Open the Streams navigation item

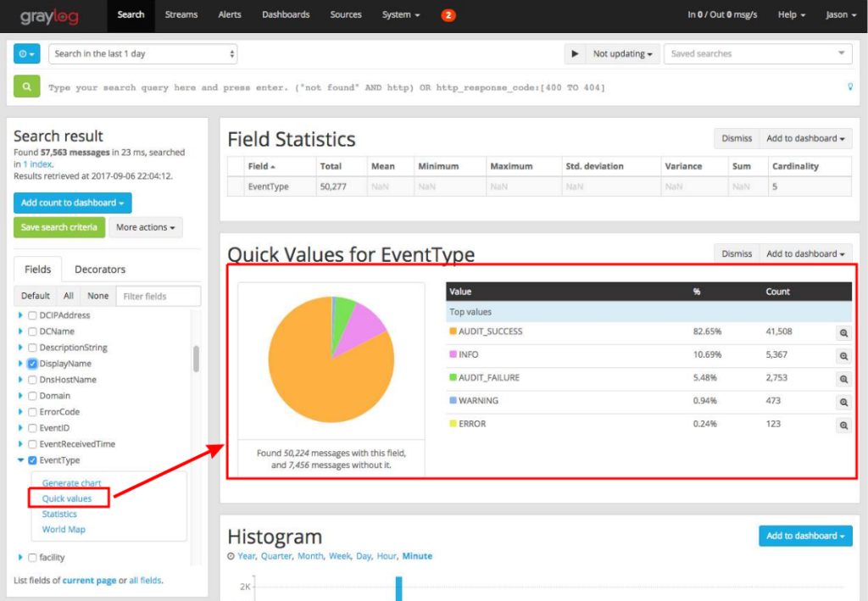click(x=181, y=15)
